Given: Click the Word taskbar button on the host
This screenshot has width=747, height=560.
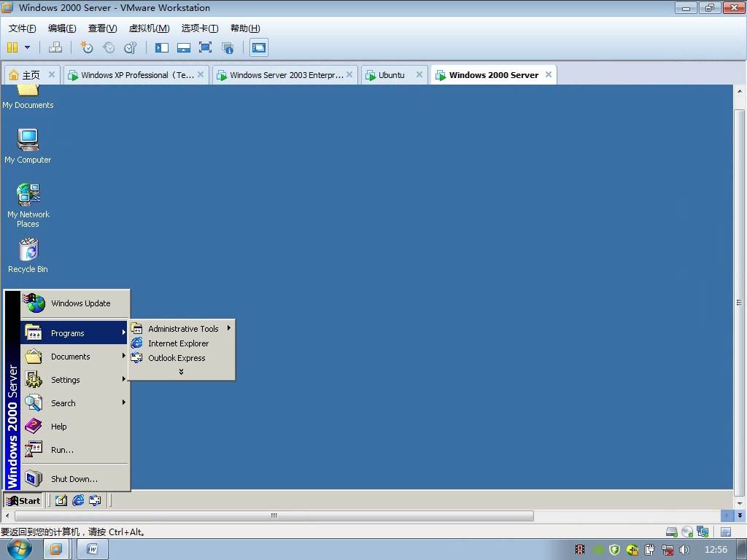Looking at the screenshot, I should tap(93, 550).
